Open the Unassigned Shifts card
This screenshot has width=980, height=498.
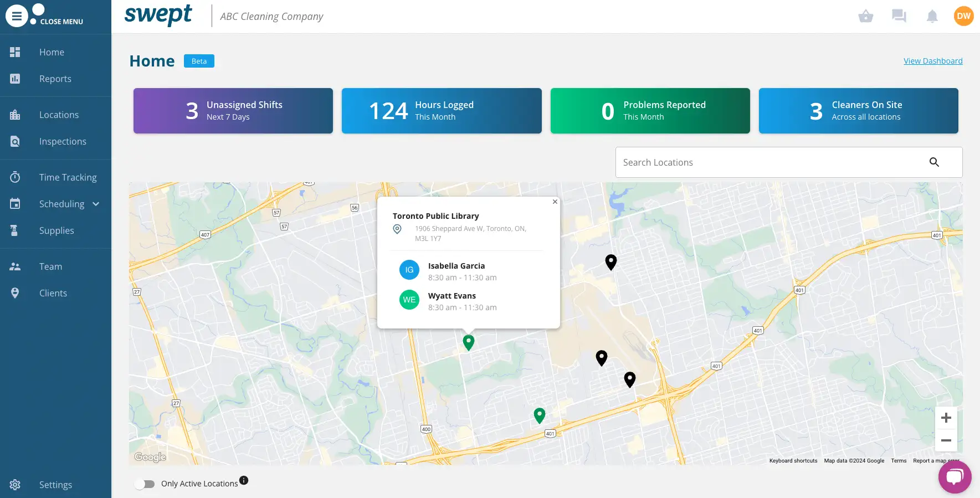(x=233, y=111)
